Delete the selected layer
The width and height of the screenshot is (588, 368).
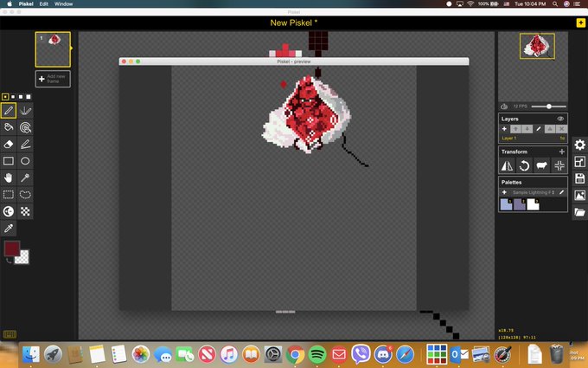[561, 129]
